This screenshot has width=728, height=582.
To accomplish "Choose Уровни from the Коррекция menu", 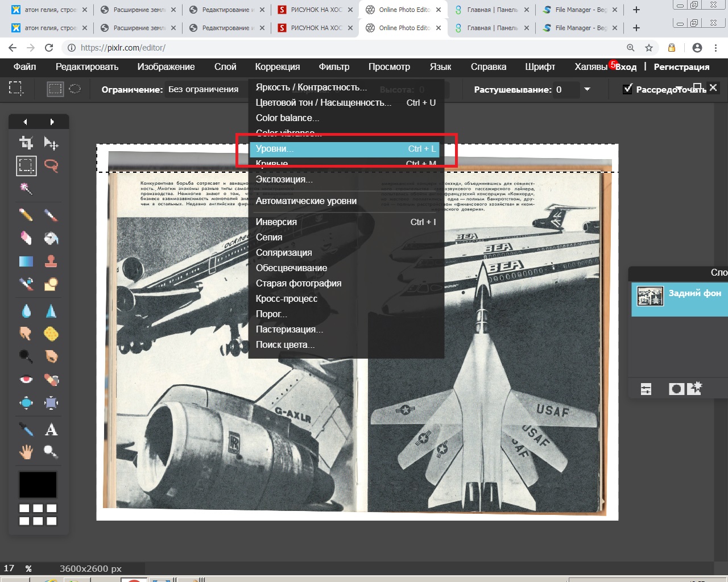I will [344, 149].
